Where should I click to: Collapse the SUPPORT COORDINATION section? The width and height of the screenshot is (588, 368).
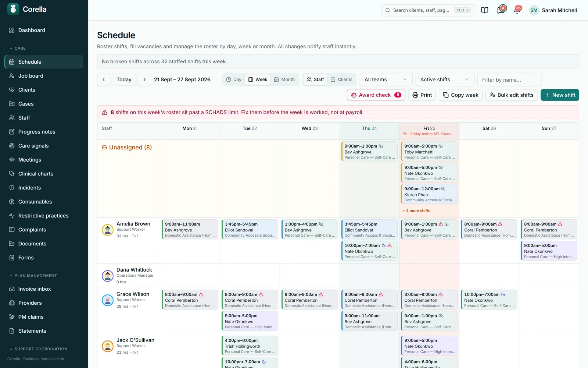tap(38, 349)
